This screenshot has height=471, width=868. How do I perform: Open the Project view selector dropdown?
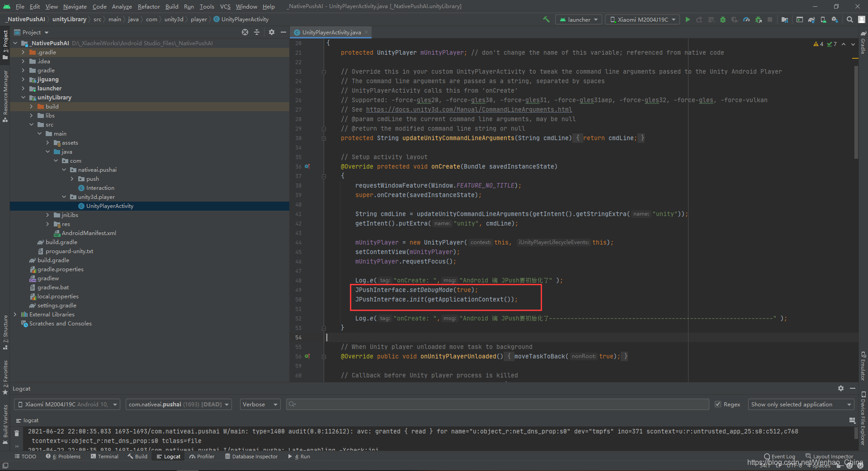[31, 32]
